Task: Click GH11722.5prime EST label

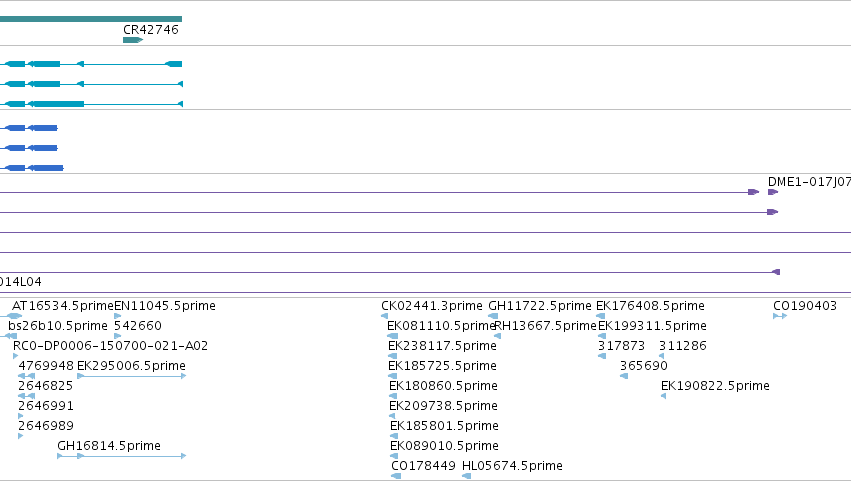Action: 540,306
